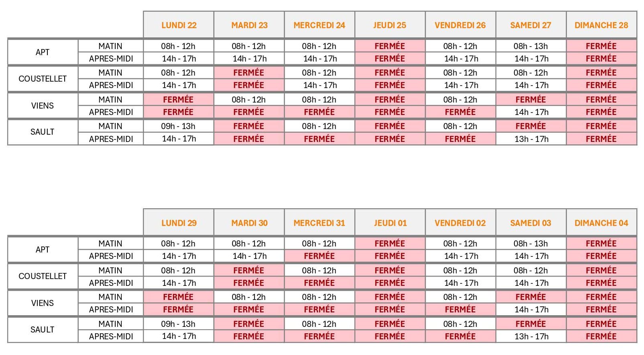
Task: Click the MARDI 30 column header
Action: [249, 223]
